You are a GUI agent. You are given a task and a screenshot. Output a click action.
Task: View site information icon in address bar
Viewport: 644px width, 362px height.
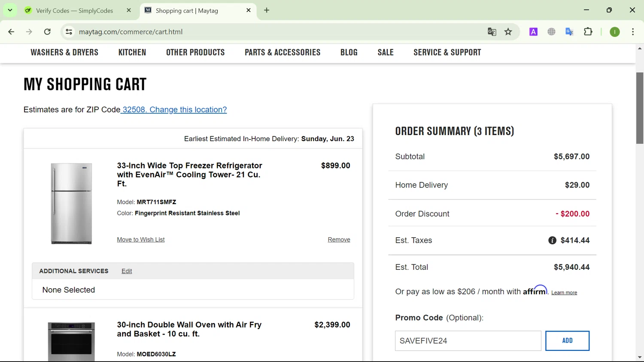[69, 32]
